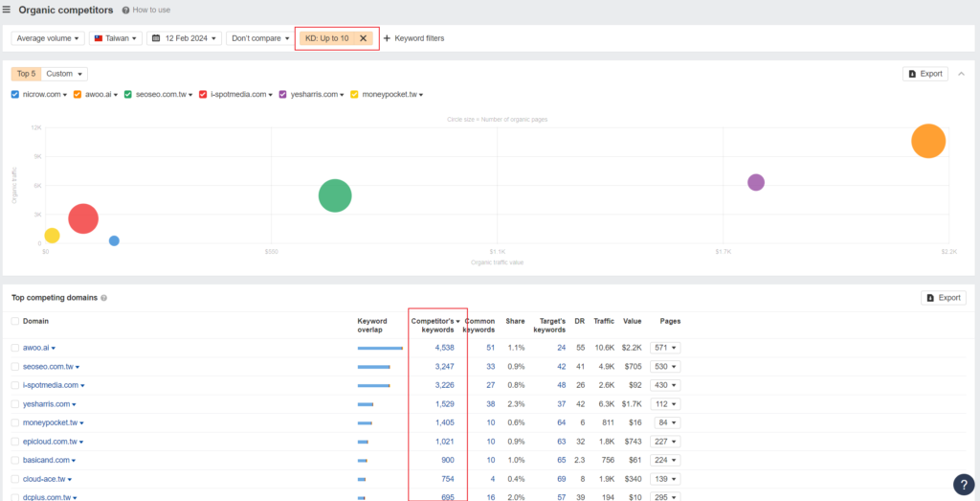Screen dimensions: 980x501
Task: Export the chart data
Action: pos(925,74)
